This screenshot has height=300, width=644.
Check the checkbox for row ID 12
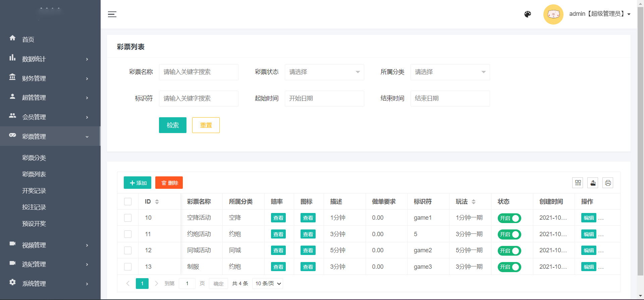point(128,250)
